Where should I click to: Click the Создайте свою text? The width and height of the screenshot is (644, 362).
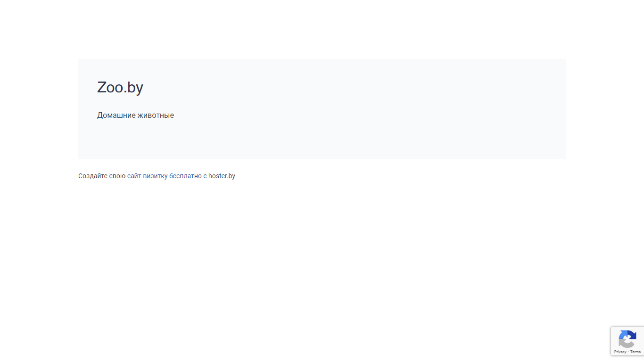pos(102,176)
